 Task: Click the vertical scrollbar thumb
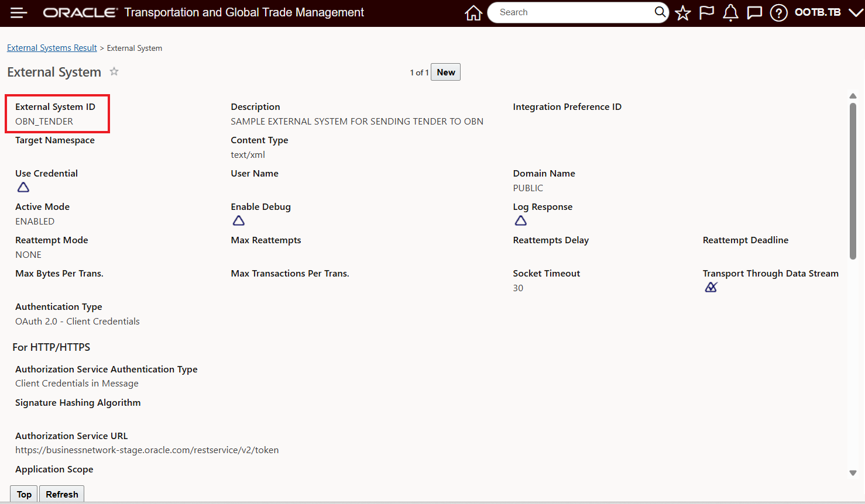pos(853,181)
